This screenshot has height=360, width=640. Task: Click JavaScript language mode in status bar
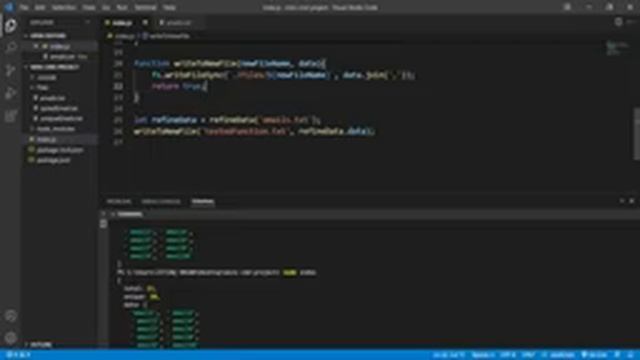click(x=562, y=355)
